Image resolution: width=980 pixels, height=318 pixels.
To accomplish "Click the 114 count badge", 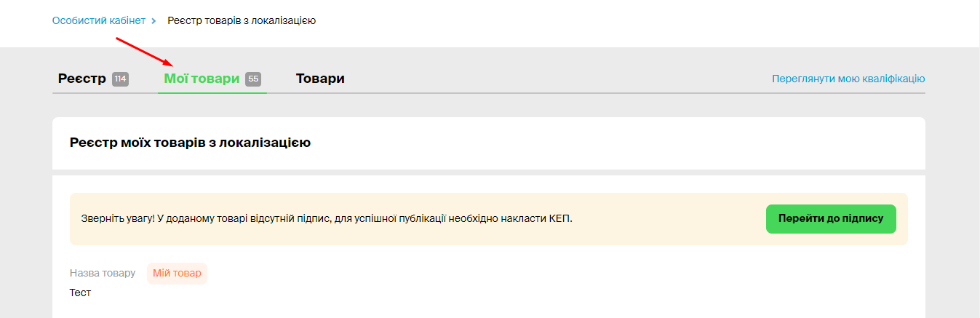I will tap(120, 79).
